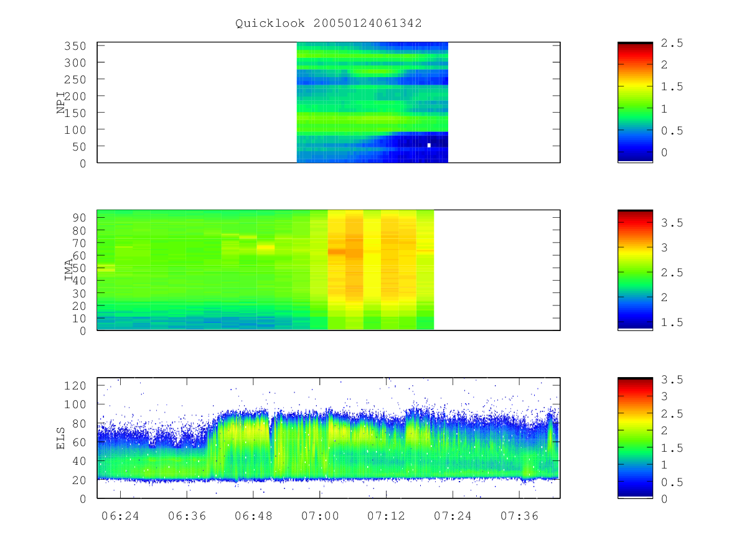Viewport: 747px width, 560px height.
Task: Click the ELS y-axis label
Action: [61, 438]
